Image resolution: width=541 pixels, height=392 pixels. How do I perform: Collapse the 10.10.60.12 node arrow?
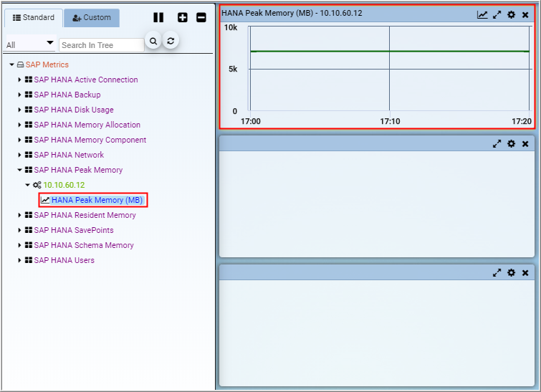(28, 185)
